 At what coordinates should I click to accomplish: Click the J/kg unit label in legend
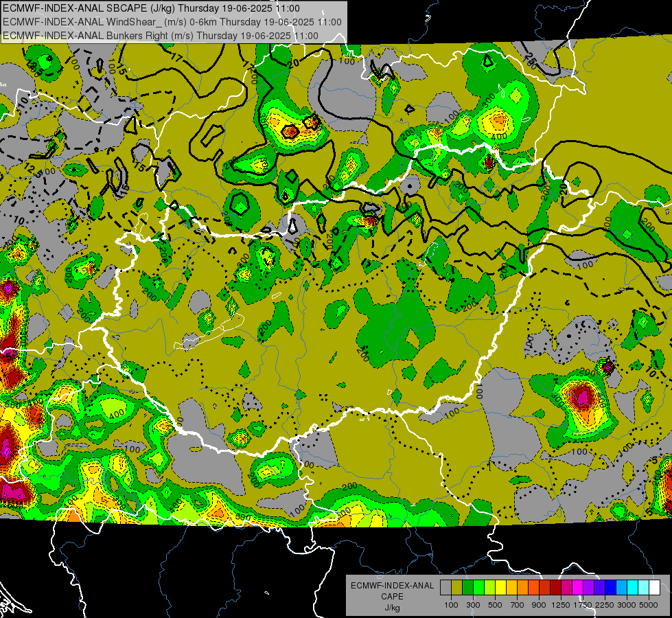[392, 608]
